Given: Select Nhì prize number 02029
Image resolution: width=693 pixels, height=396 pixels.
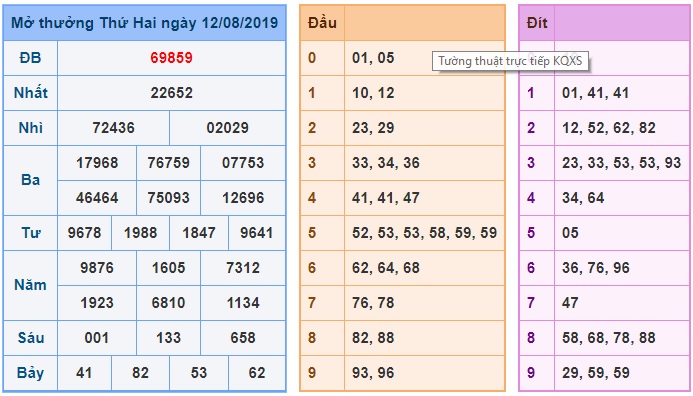Looking at the screenshot, I should click(x=228, y=128).
